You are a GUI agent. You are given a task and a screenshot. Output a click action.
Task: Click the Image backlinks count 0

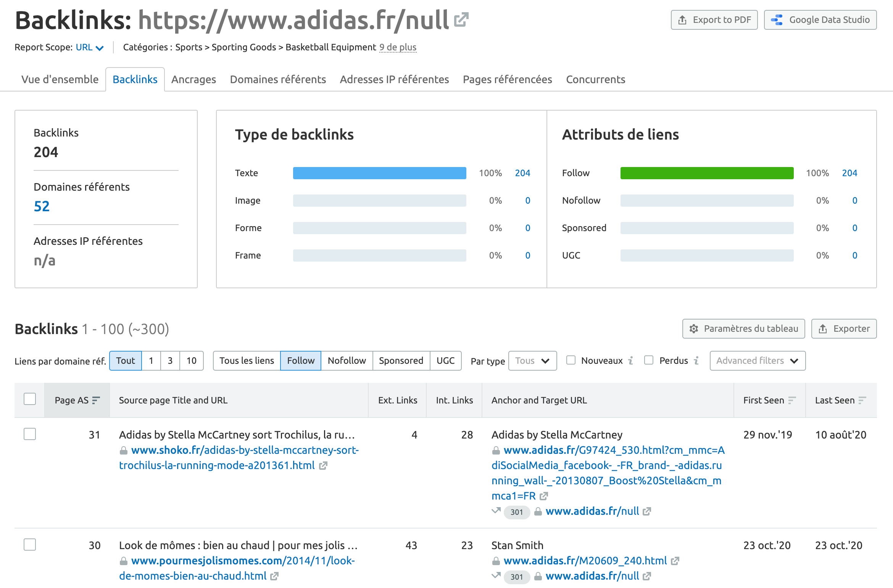point(528,201)
